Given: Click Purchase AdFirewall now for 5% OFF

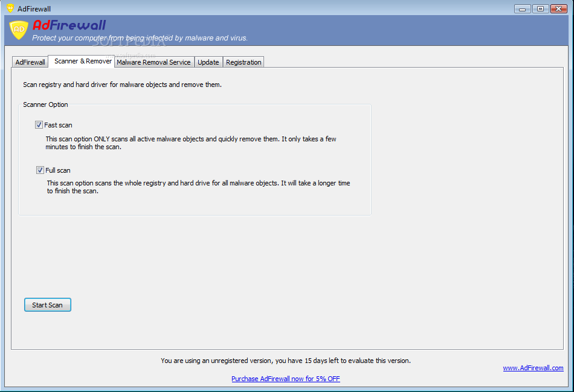Looking at the screenshot, I should (x=286, y=379).
